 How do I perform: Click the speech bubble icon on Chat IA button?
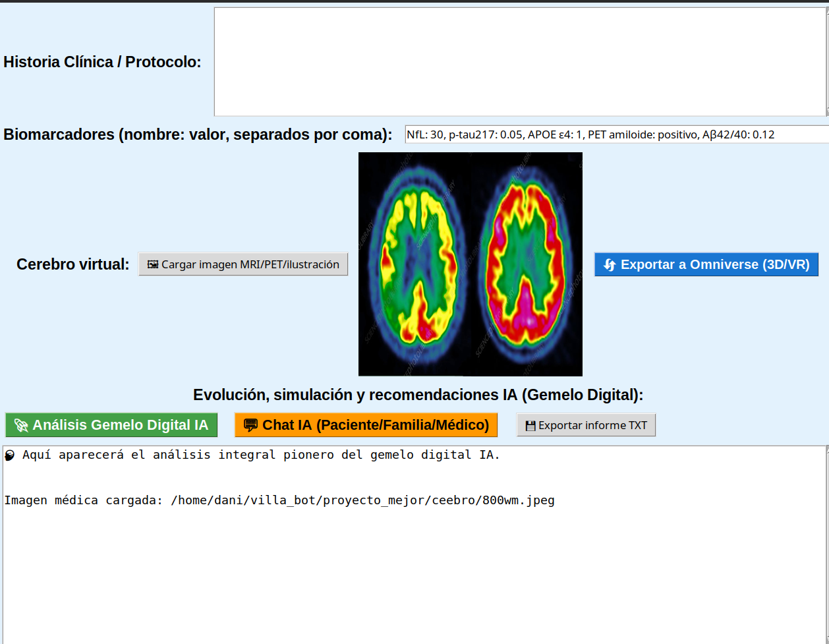pyautogui.click(x=251, y=424)
